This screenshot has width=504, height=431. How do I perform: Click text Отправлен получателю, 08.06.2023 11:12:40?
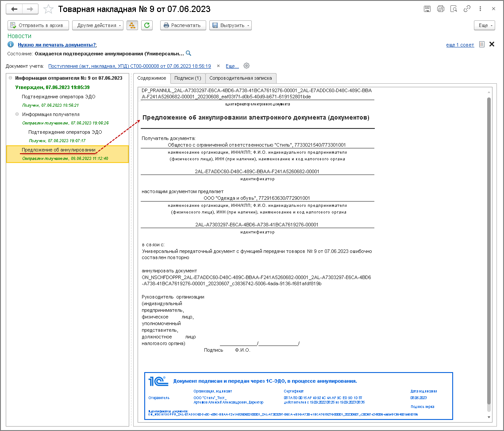pyautogui.click(x=65, y=159)
